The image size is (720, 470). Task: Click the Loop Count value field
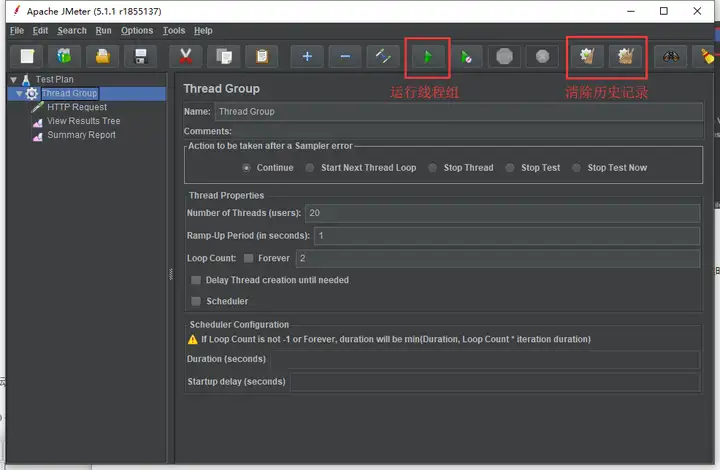tap(498, 258)
